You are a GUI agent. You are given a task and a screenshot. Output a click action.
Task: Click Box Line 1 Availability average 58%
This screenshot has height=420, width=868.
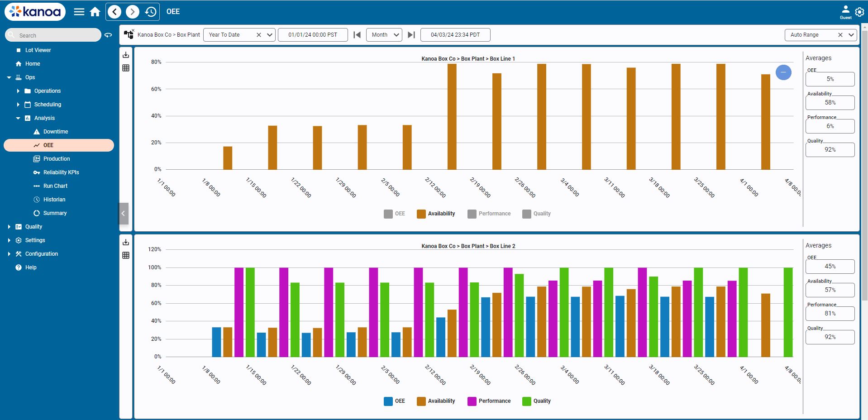pos(830,103)
